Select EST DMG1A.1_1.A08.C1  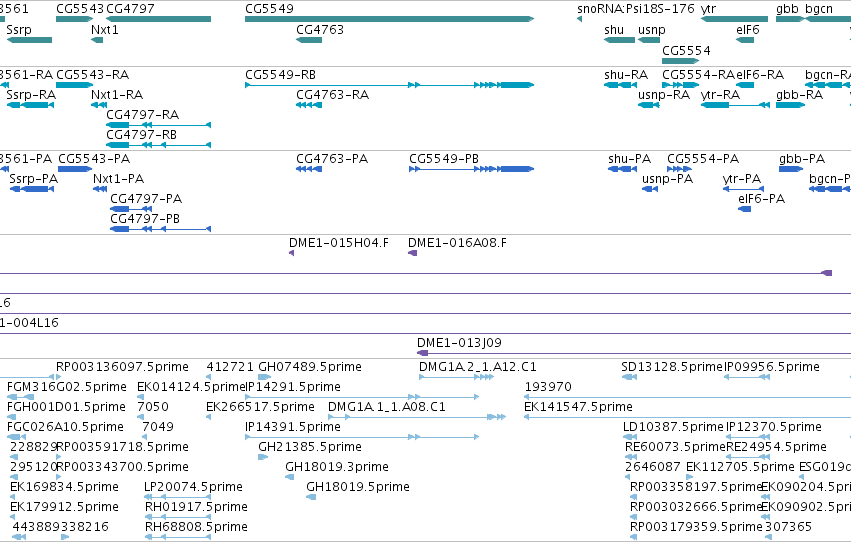click(386, 407)
